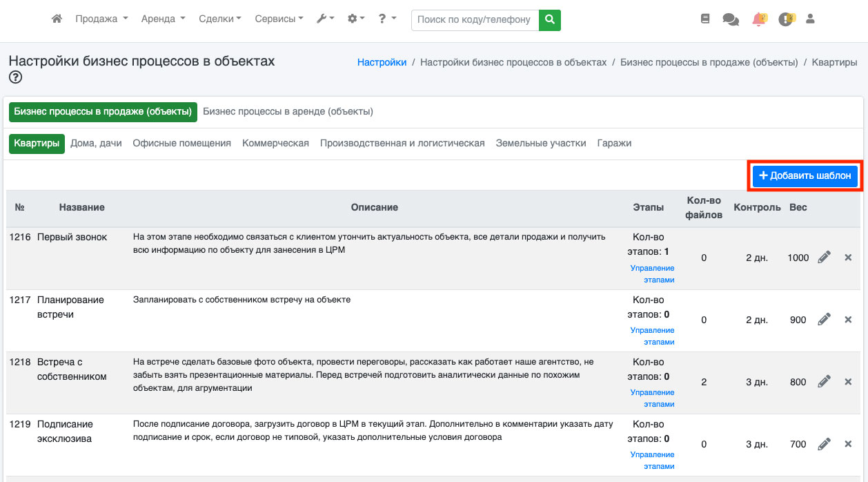The width and height of the screenshot is (868, 482).
Task: Switch to Бизнес процессы в аренде tab
Action: pos(288,112)
